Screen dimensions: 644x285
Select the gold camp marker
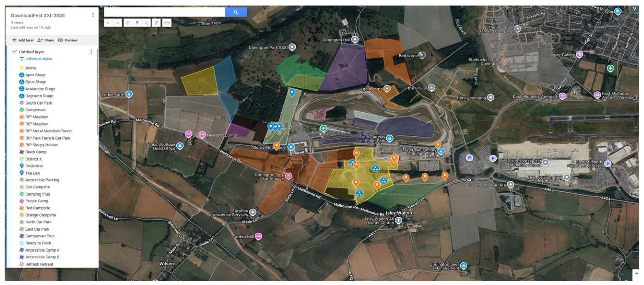pos(387,88)
